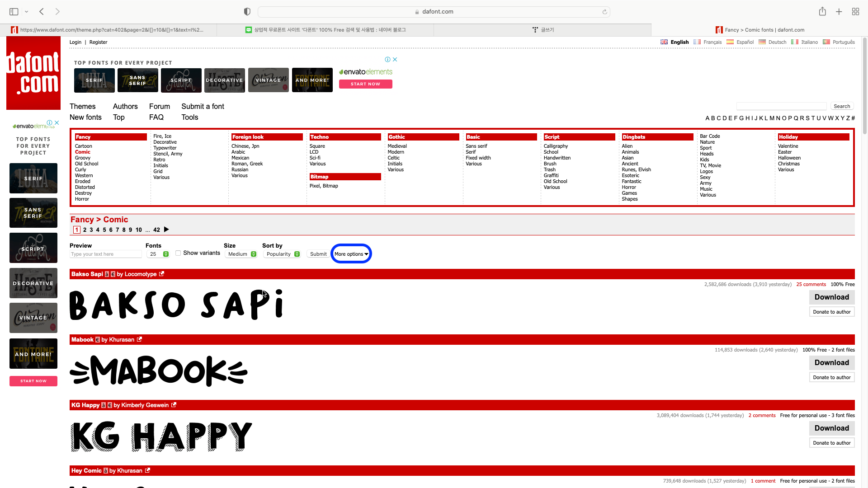
Task: Open a new tab with plus icon
Action: [839, 12]
